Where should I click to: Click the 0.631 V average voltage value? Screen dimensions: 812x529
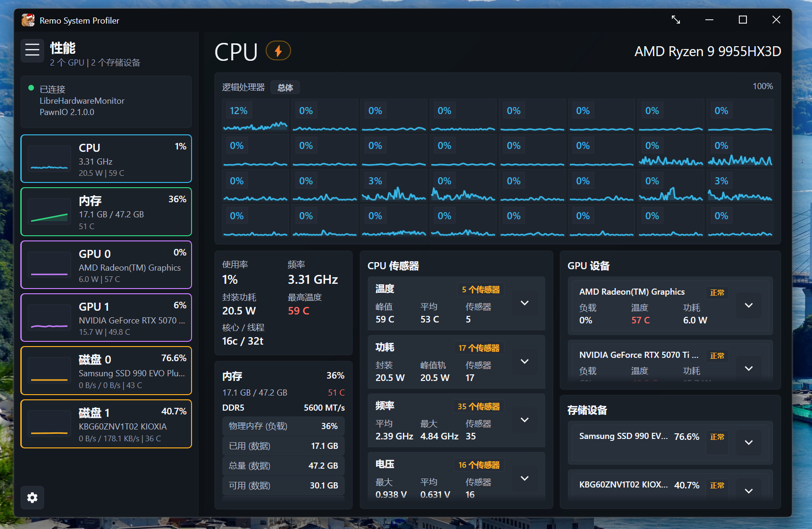pos(435,495)
